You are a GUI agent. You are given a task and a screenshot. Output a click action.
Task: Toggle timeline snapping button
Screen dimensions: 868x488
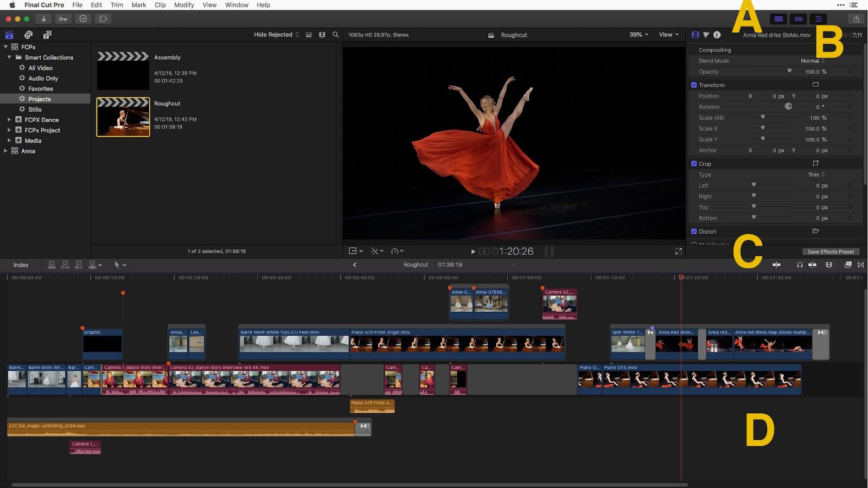pos(813,265)
